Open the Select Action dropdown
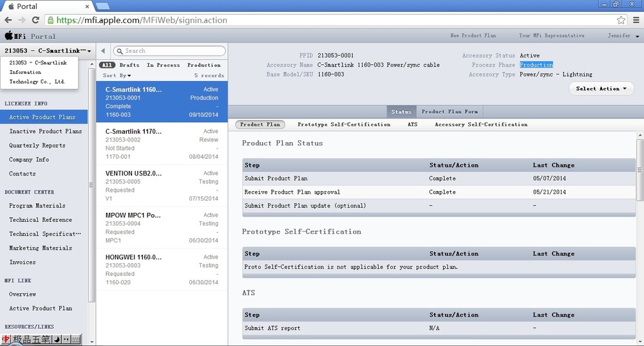 [x=601, y=89]
